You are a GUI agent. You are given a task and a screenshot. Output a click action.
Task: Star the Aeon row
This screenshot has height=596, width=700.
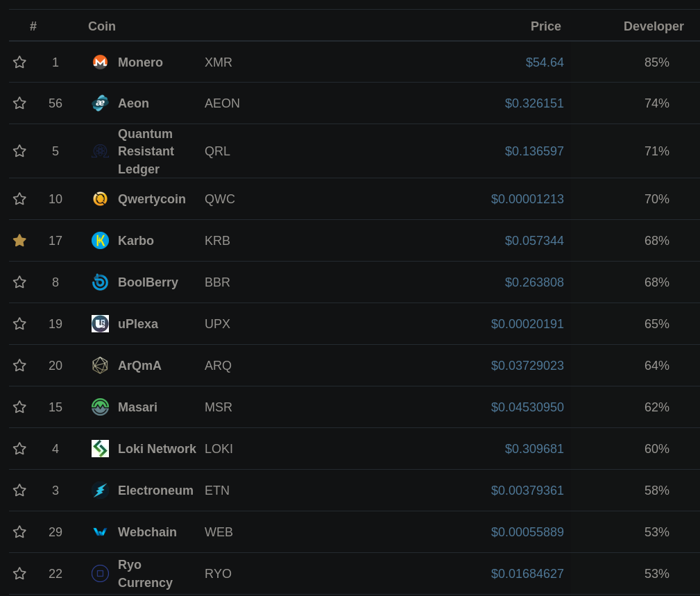point(19,103)
